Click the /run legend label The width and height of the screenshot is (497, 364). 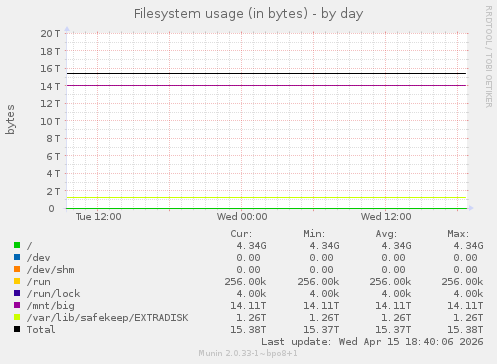click(39, 282)
